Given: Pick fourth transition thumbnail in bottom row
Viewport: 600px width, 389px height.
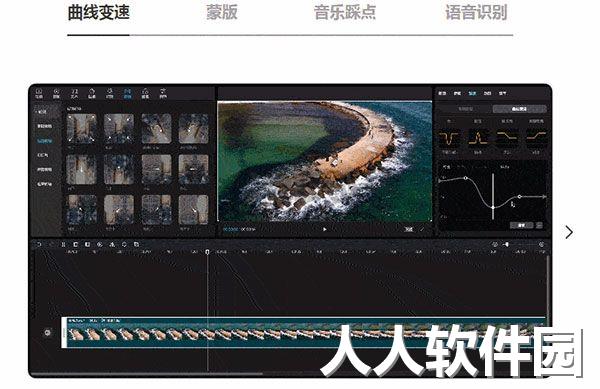Looking at the screenshot, I should (194, 210).
